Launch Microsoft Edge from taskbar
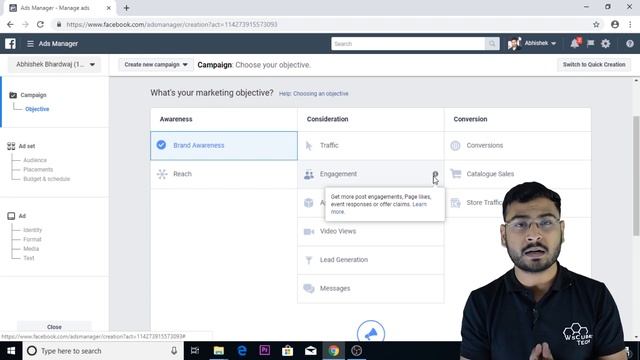640x360 pixels. (242, 351)
